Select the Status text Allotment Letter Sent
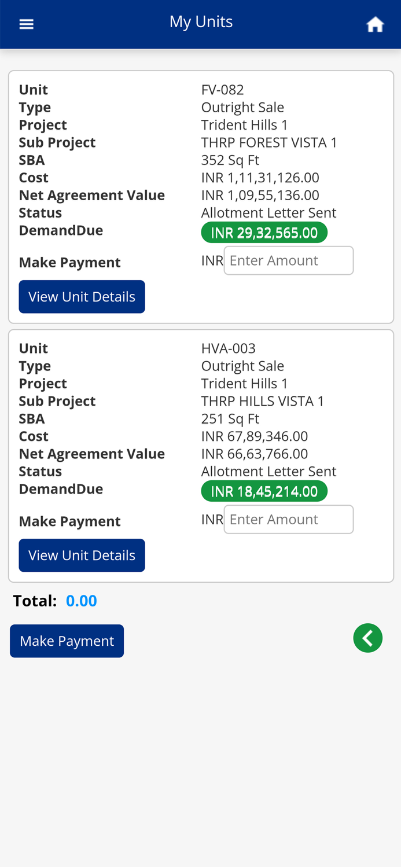The width and height of the screenshot is (401, 868). click(268, 212)
